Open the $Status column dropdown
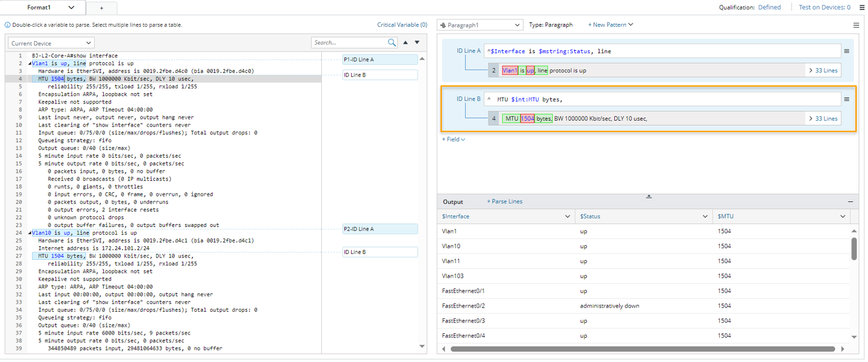Image resolution: width=868 pixels, height=362 pixels. click(705, 216)
